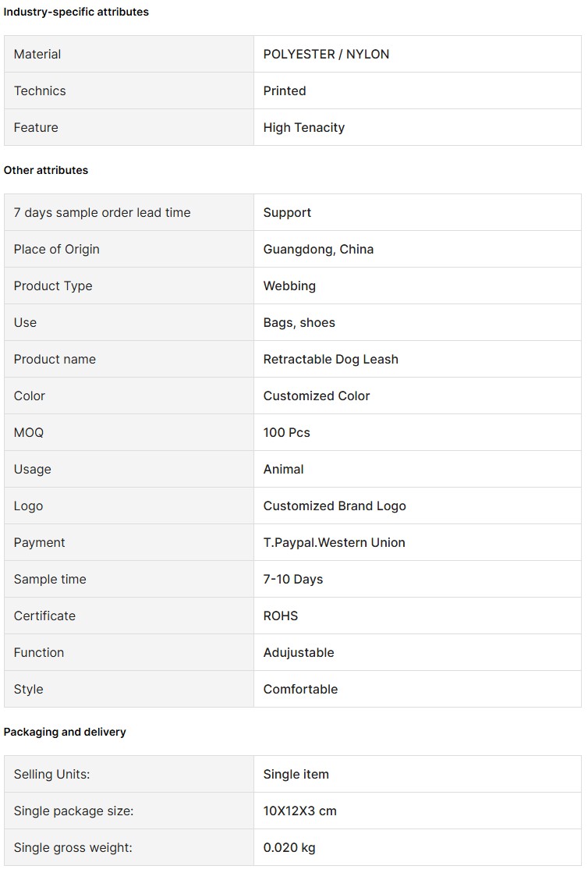This screenshot has height=880, width=588.
Task: Click the Packaging and delivery heading
Action: point(65,732)
